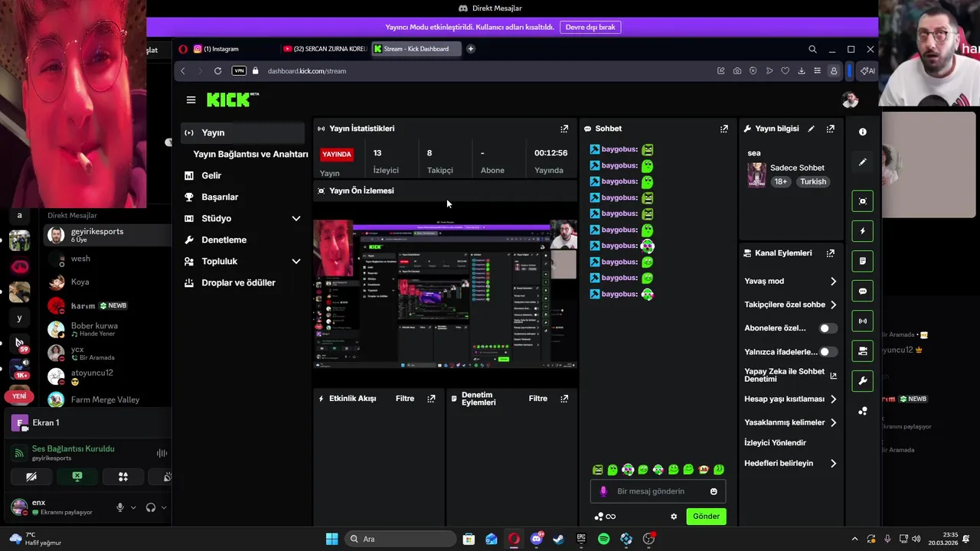Click İzleyici Yönlendir
980x551 pixels.
click(x=775, y=442)
